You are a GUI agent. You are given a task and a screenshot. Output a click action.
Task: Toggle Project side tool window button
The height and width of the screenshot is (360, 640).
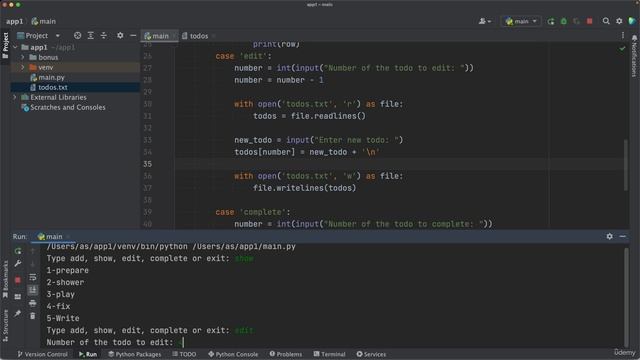pos(5,45)
